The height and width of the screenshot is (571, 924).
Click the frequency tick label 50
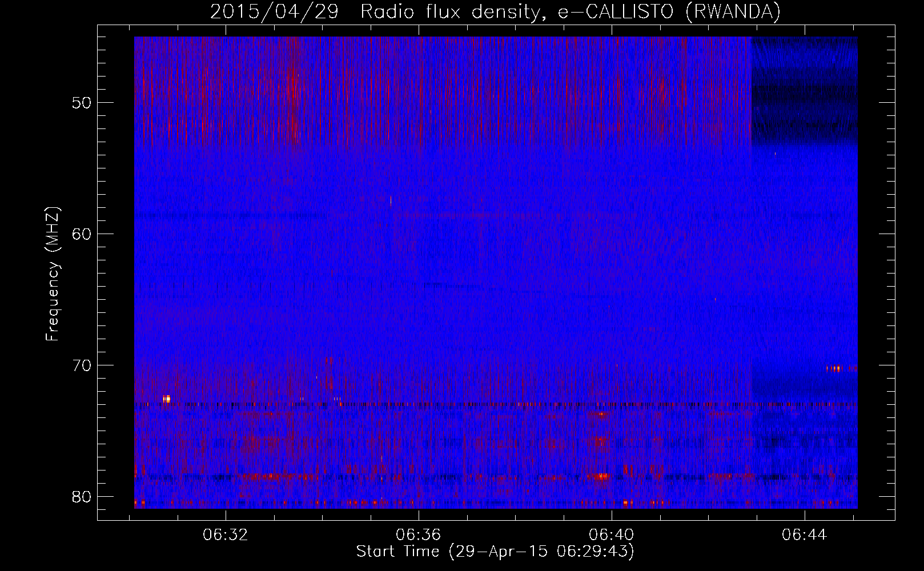tap(82, 103)
